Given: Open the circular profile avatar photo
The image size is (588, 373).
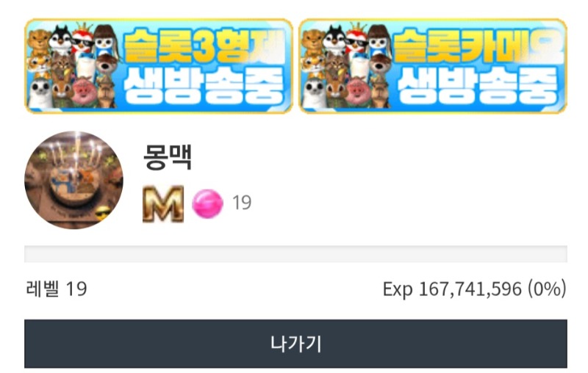Looking at the screenshot, I should (74, 180).
